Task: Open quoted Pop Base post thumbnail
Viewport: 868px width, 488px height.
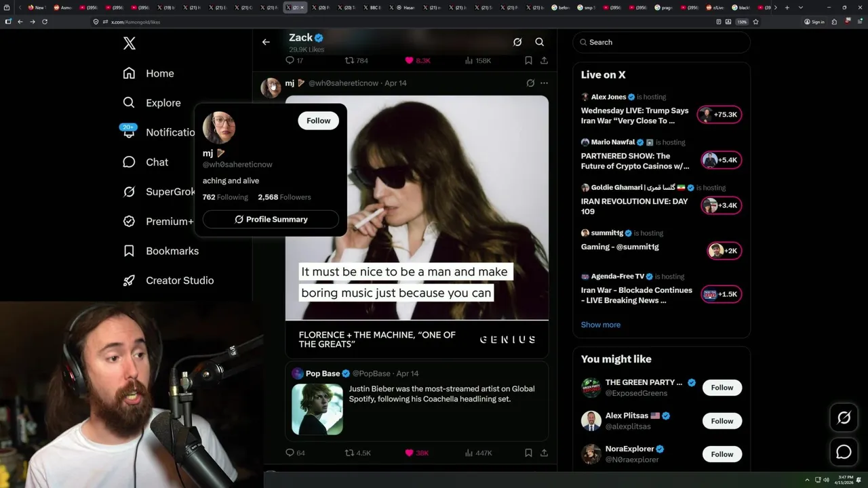Action: pos(317,409)
